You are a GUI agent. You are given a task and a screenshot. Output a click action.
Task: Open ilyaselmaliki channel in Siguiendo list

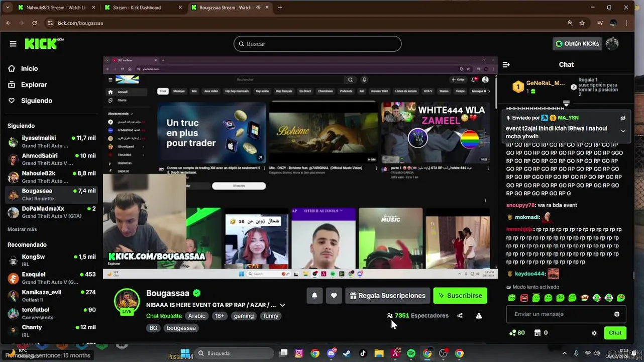[51, 141]
